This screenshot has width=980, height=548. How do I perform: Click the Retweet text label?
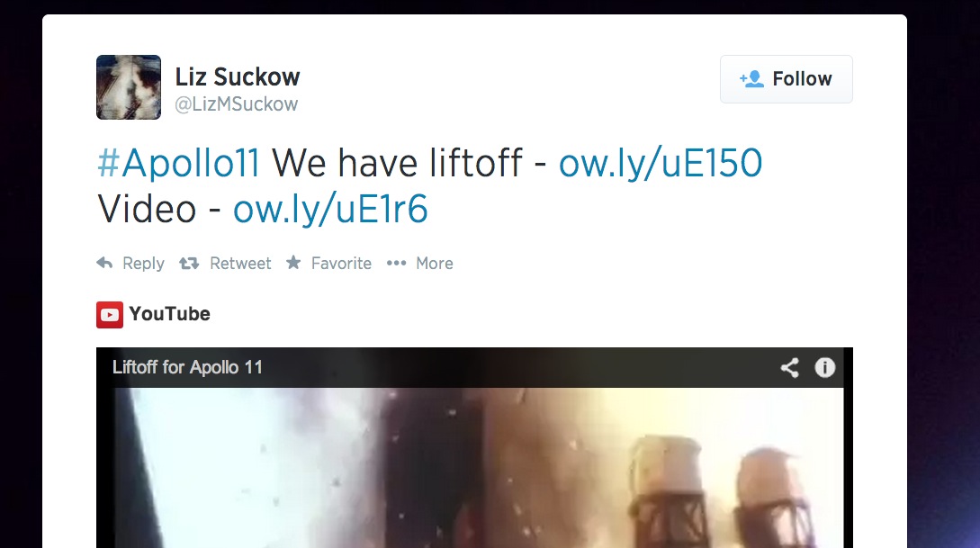pyautogui.click(x=240, y=264)
